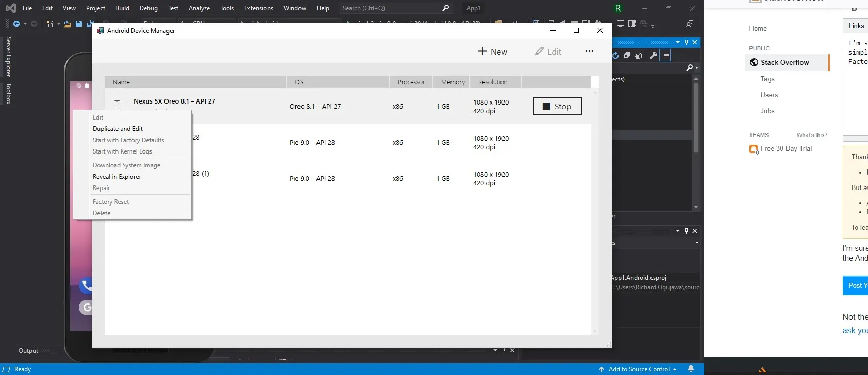Viewport: 868px width, 375px height.
Task: Open Properties wrench icon in Solution Explorer
Action: 653,55
